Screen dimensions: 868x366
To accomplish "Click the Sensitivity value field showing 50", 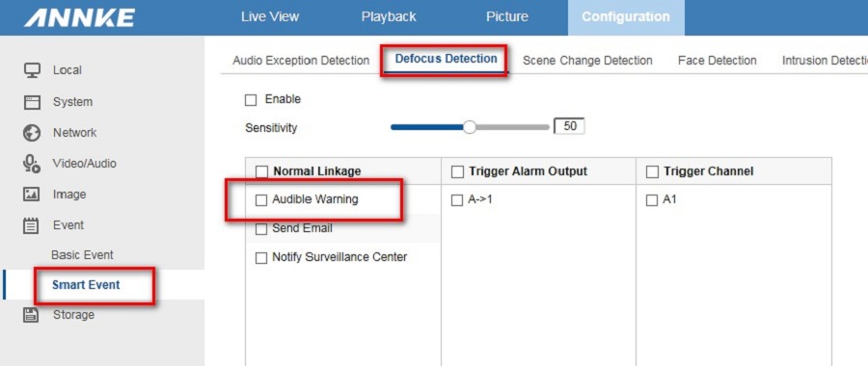I will 570,126.
